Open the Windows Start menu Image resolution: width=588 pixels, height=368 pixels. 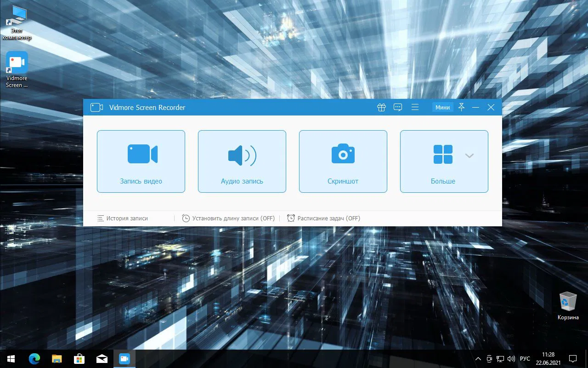point(11,359)
